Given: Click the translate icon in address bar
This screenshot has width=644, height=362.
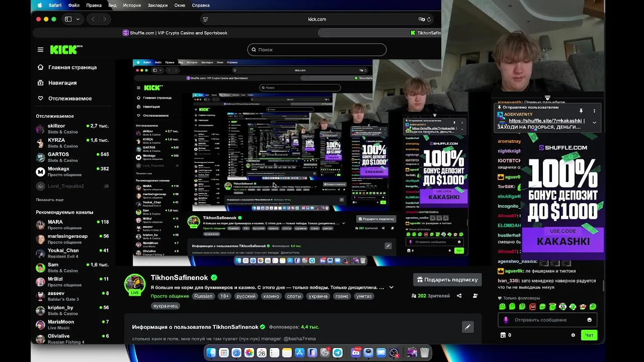Looking at the screenshot, I should tap(422, 19).
